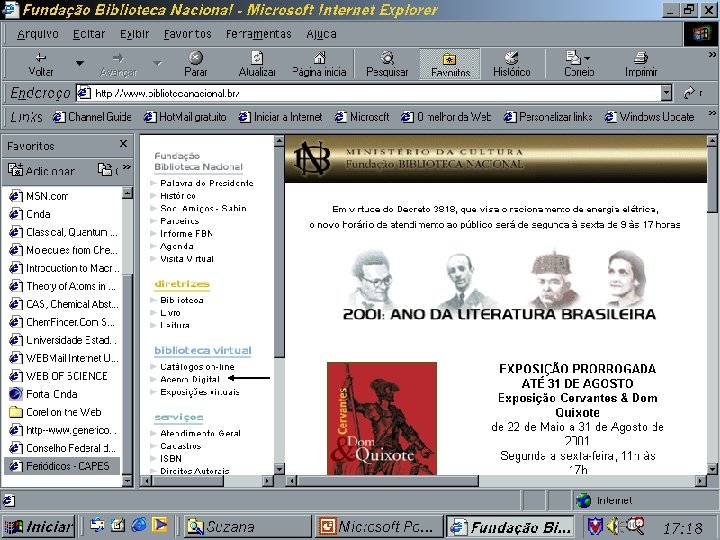Click main page horizontal scrollbar thumb
This screenshot has height=540, width=720.
click(388, 481)
